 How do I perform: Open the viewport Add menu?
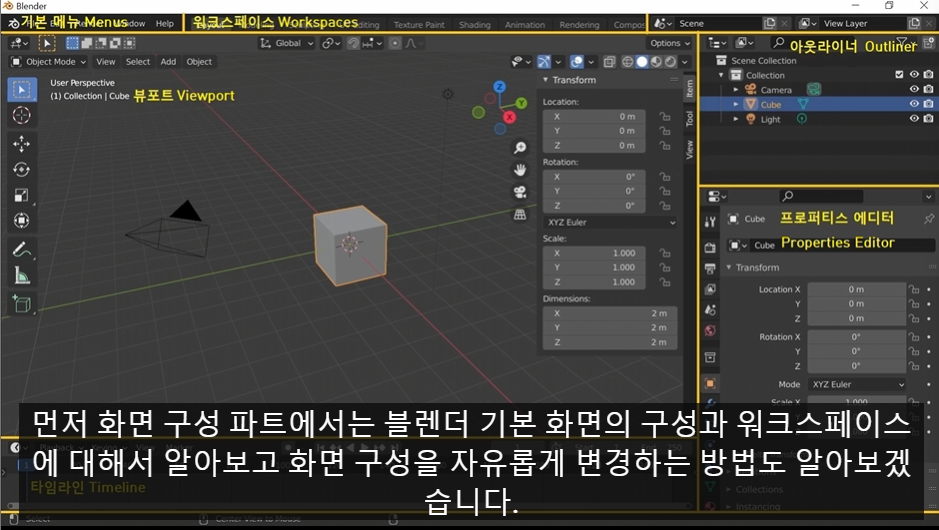168,62
